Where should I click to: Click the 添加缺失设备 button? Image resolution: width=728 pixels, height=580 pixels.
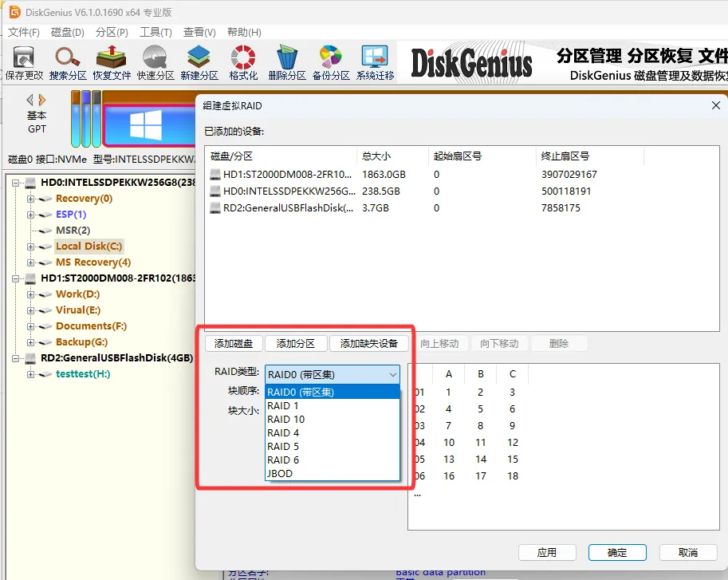tap(368, 343)
